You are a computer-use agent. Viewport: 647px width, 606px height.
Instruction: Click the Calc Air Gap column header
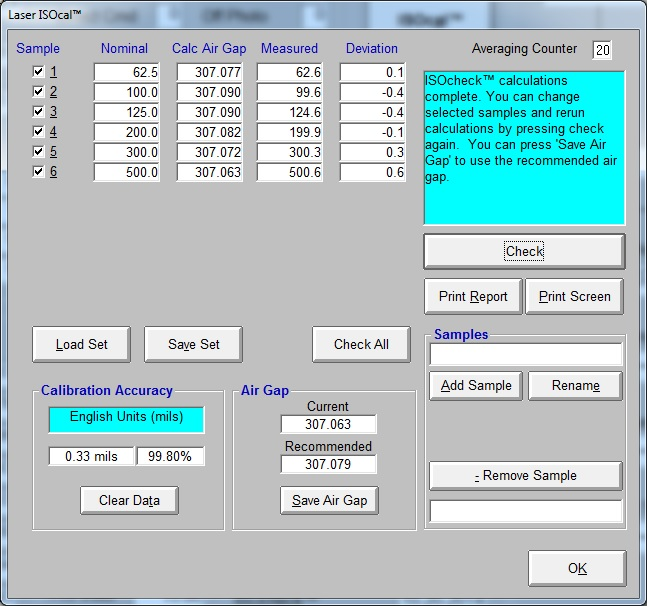coord(209,48)
